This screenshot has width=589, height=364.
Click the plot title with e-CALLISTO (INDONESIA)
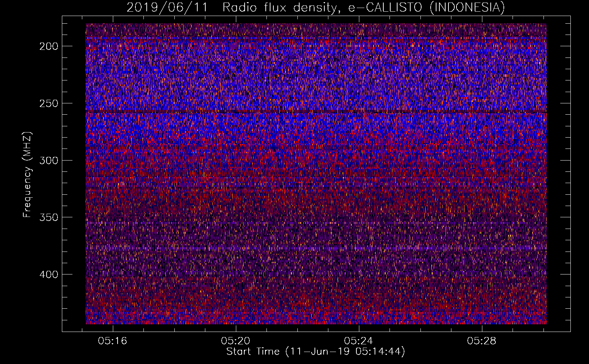[316, 7]
